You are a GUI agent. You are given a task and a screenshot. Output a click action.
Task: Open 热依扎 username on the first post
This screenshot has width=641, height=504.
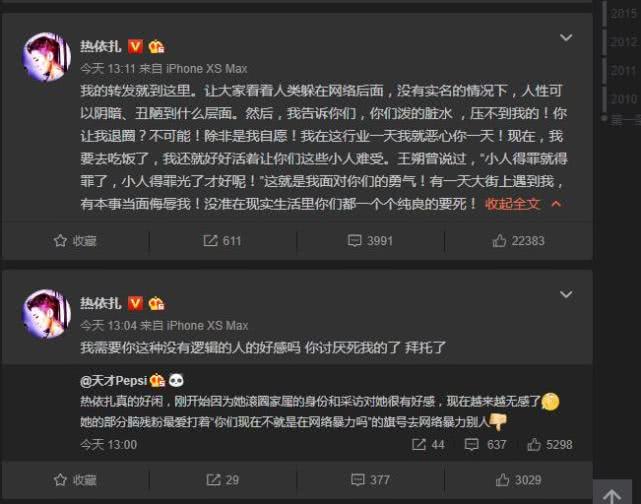(x=101, y=46)
